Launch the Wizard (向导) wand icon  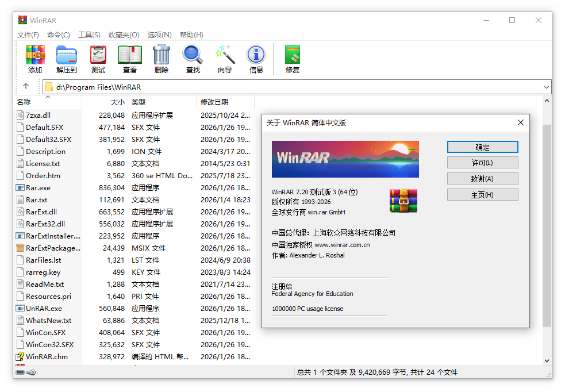[225, 59]
